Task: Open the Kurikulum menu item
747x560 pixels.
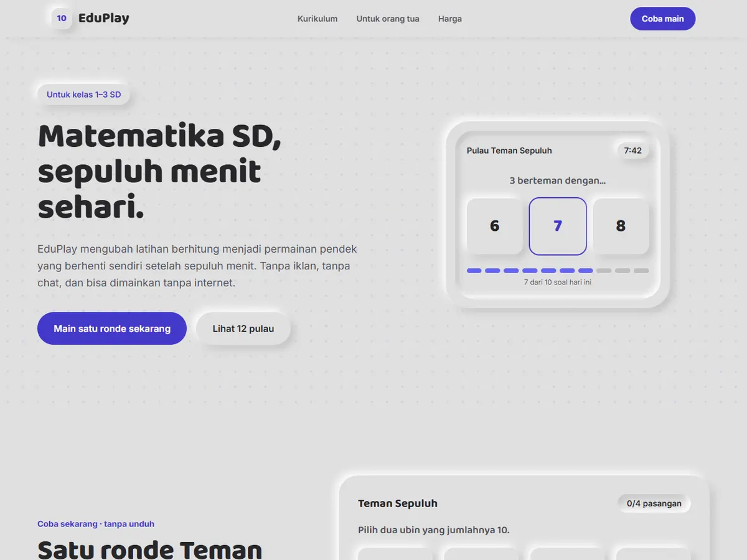Action: (x=317, y=19)
